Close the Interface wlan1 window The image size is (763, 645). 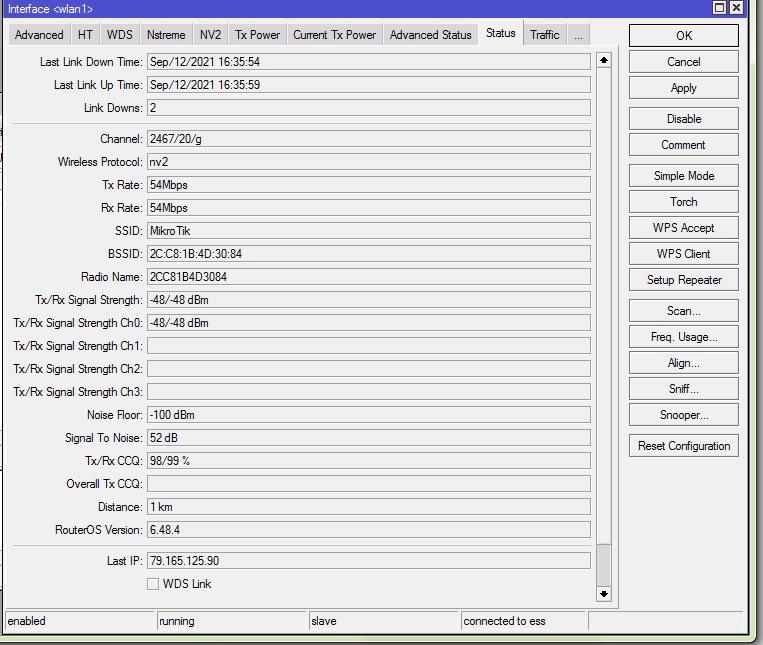pyautogui.click(x=737, y=7)
